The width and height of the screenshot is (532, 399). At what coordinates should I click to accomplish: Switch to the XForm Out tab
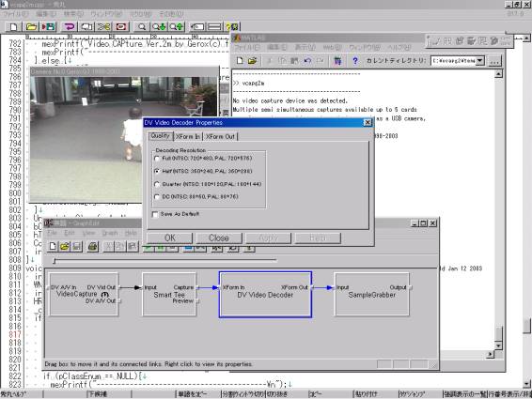(x=220, y=136)
